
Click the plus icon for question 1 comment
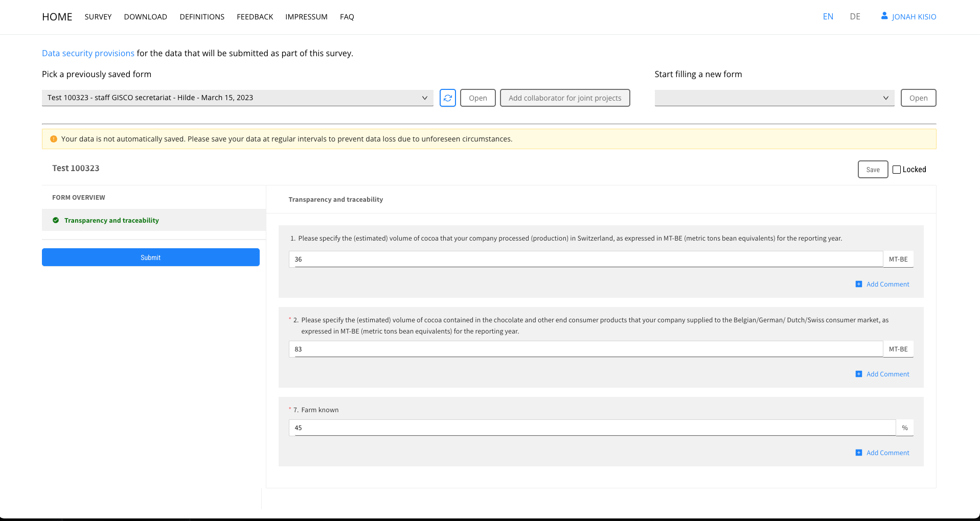(859, 284)
